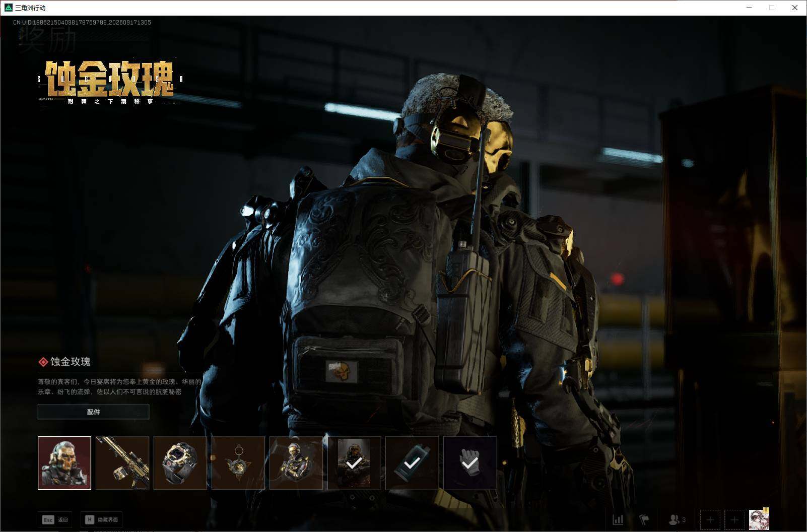This screenshot has height=532, width=807.
Task: Click the flags icon in bottom bar
Action: [x=644, y=519]
